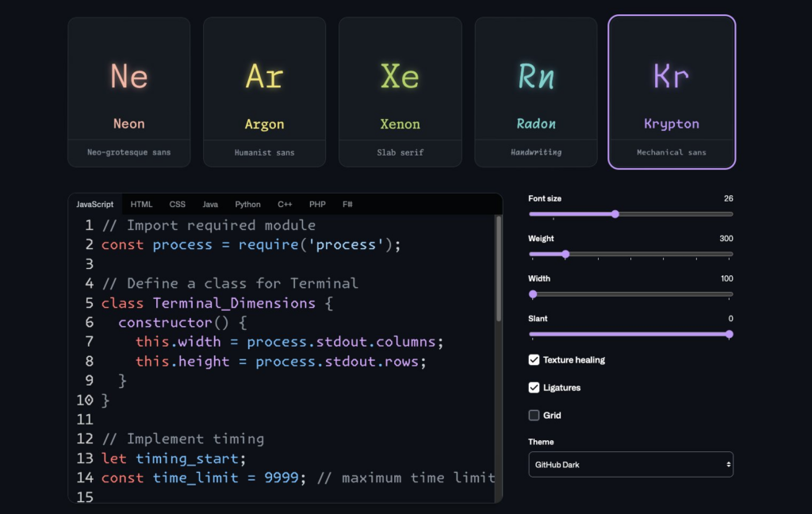Open the Java code tab
This screenshot has width=812, height=514.
(210, 205)
